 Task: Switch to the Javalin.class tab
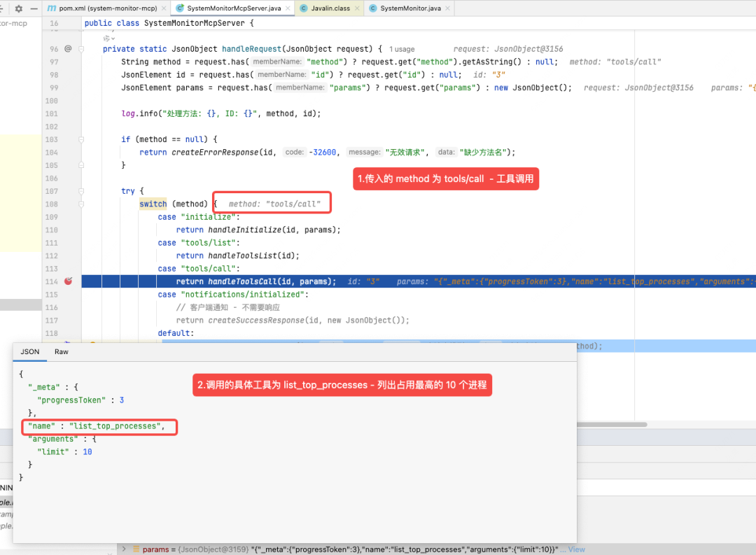[x=329, y=8]
